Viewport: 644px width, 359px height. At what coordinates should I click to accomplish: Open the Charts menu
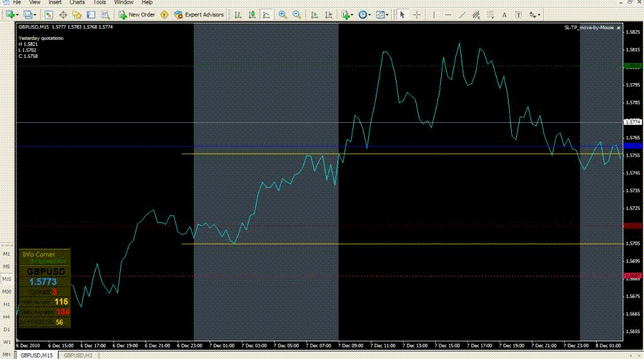point(77,3)
